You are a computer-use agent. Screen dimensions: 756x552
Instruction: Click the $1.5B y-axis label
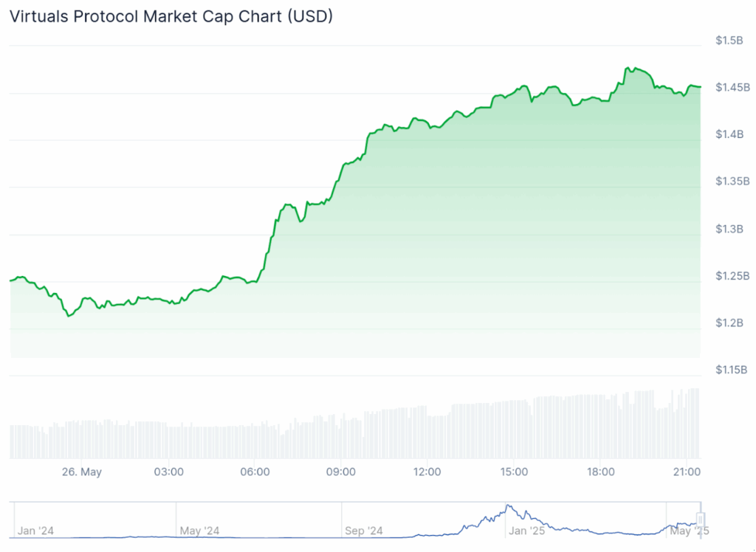coord(729,41)
